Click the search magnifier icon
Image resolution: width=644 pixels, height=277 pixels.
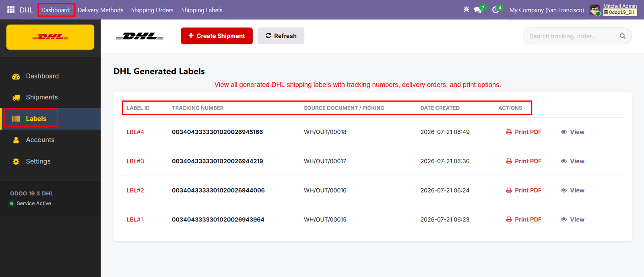tap(623, 36)
